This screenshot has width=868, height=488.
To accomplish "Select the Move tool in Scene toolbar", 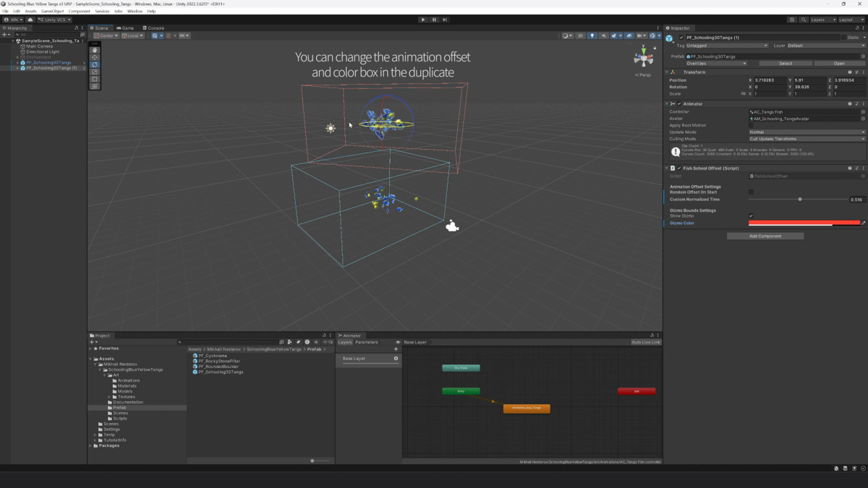I will 94,57.
